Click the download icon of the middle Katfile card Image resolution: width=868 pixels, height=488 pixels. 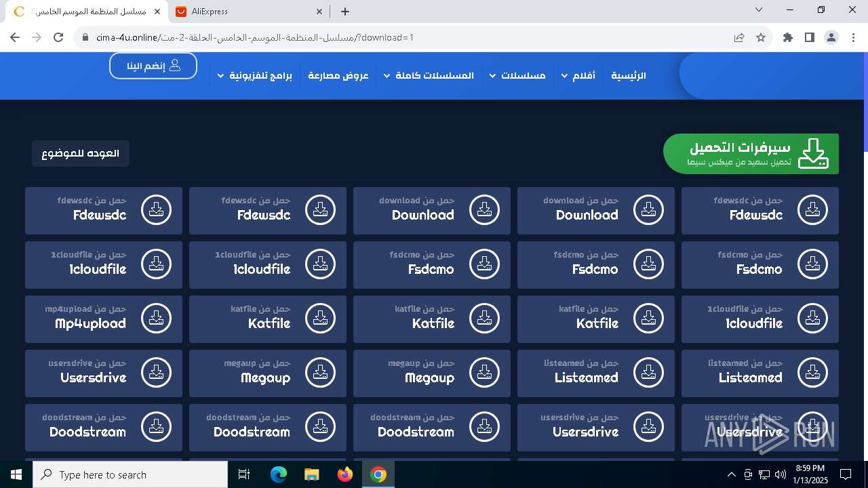(484, 319)
